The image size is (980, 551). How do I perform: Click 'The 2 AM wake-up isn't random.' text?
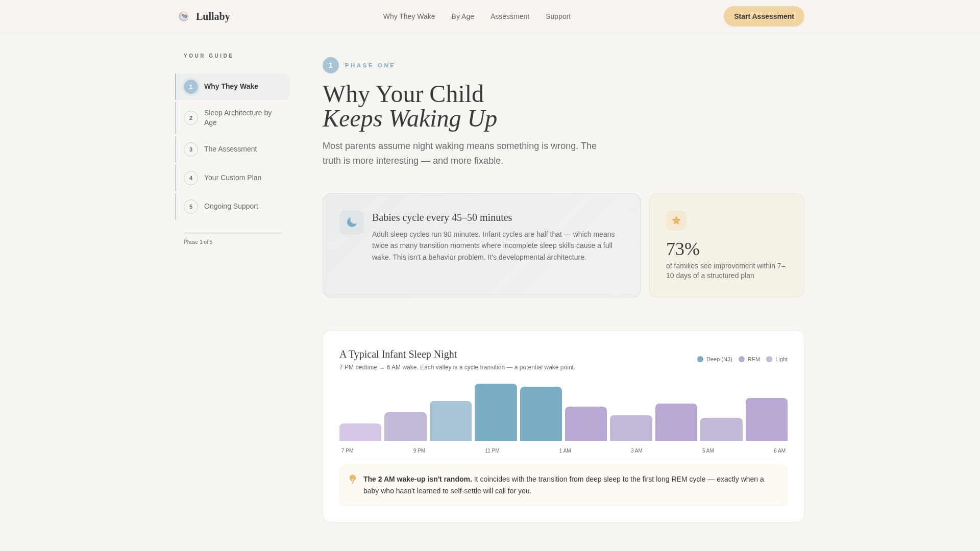pos(418,479)
